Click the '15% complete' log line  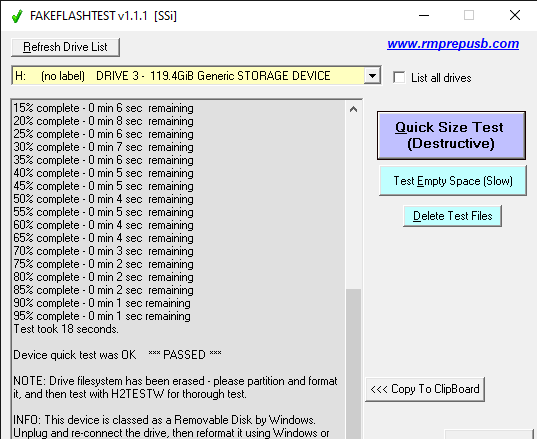click(103, 108)
